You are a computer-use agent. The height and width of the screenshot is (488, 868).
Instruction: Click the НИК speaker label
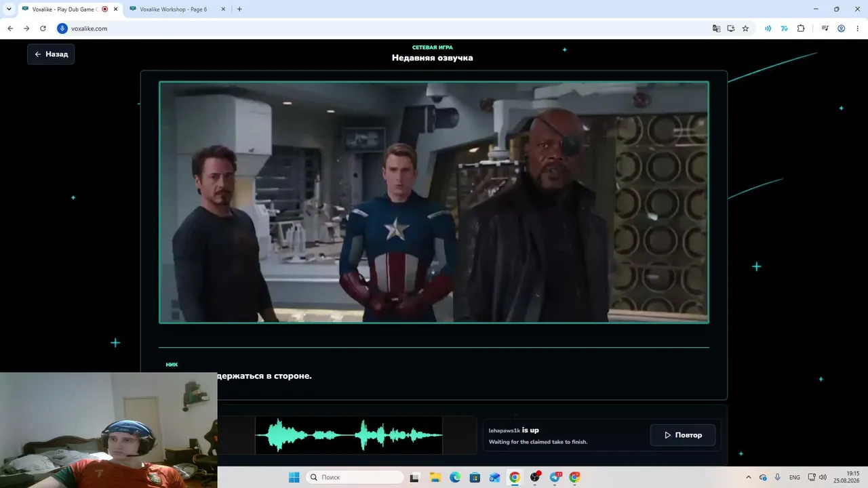[x=172, y=365]
